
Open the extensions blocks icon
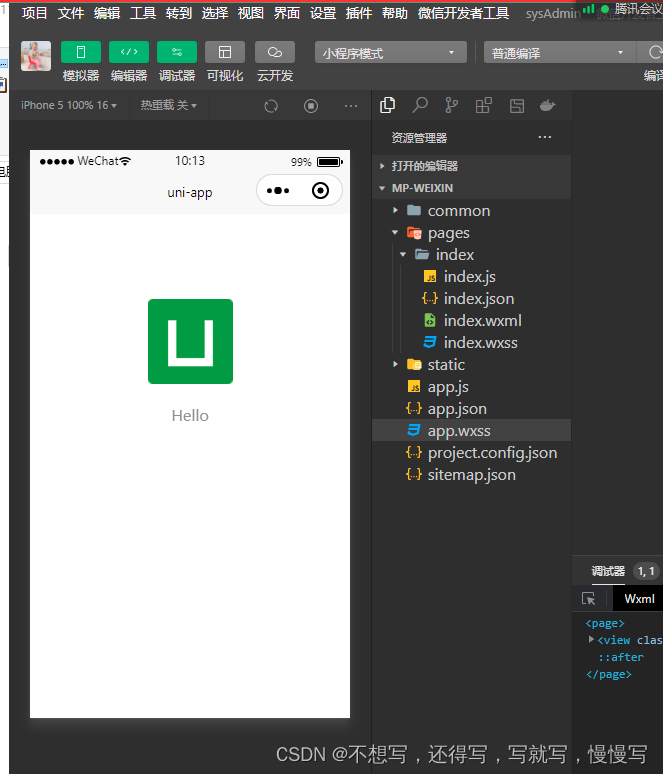(484, 105)
